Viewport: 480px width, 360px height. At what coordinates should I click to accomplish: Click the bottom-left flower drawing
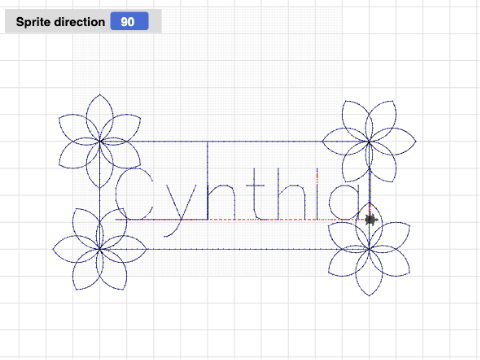[x=100, y=249]
